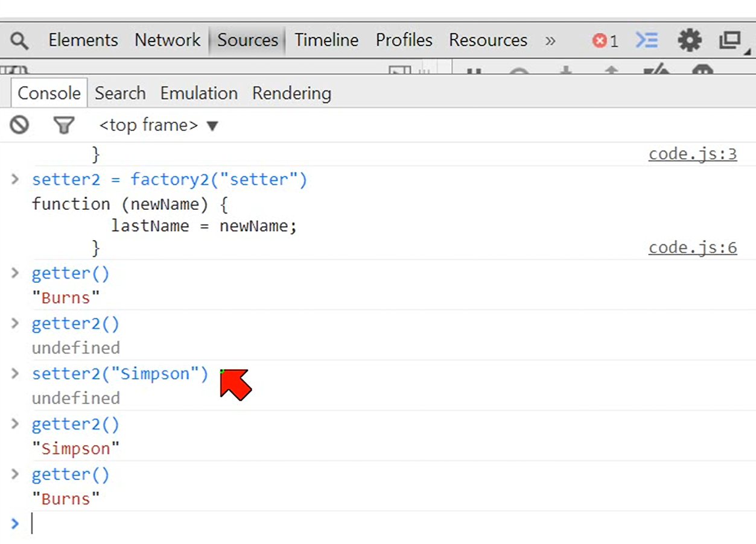Go to the Profiles panel
The image size is (756, 544).
[404, 40]
